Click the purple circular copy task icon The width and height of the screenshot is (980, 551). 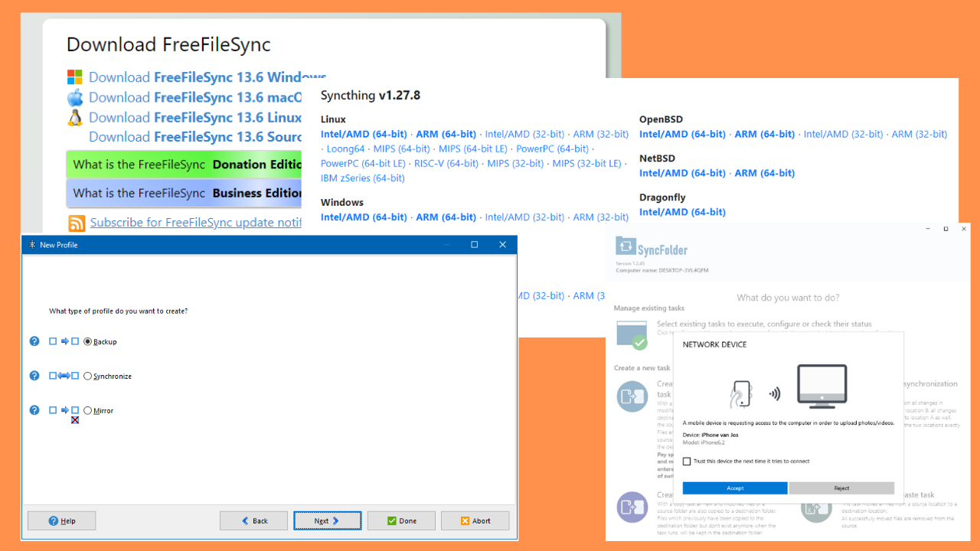632,507
